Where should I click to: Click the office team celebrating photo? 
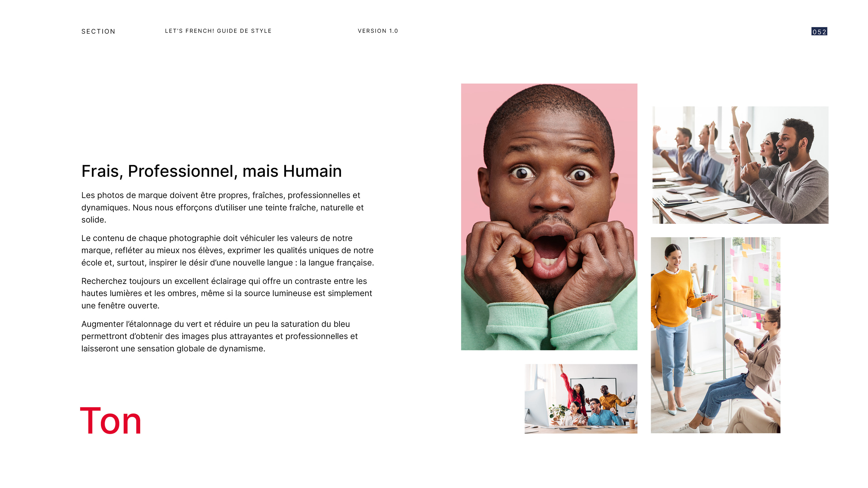[581, 398]
